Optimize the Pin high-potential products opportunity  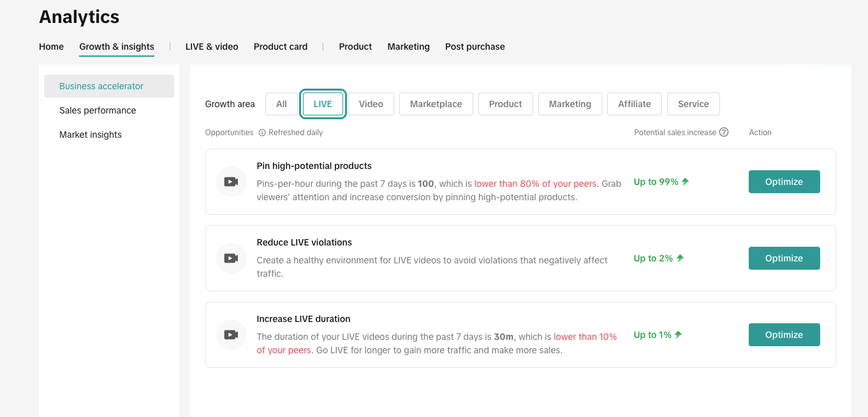(784, 182)
